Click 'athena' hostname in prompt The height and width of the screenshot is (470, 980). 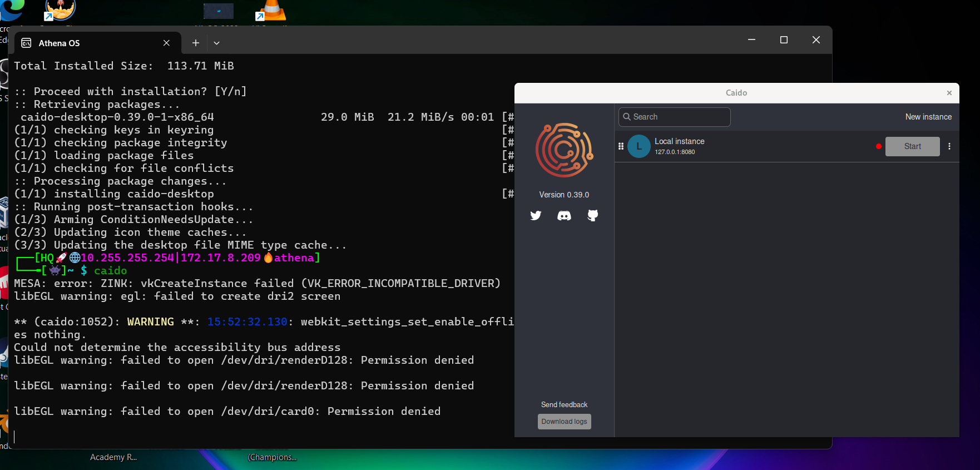[294, 258]
